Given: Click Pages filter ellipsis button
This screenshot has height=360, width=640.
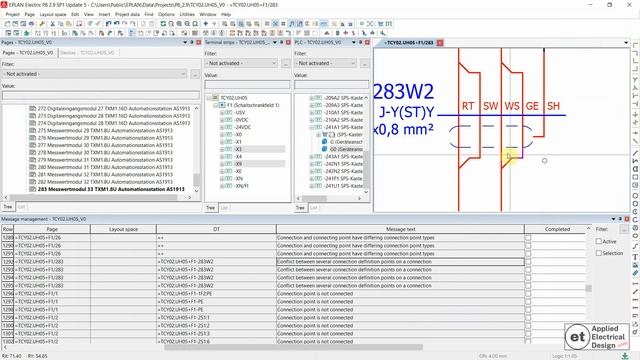Looking at the screenshot, I should click(x=195, y=74).
